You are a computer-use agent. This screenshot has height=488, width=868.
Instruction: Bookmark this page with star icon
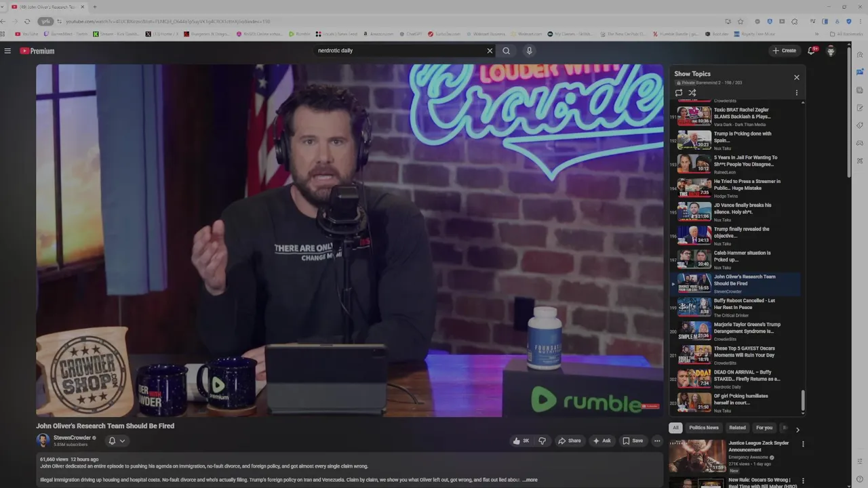(x=741, y=21)
